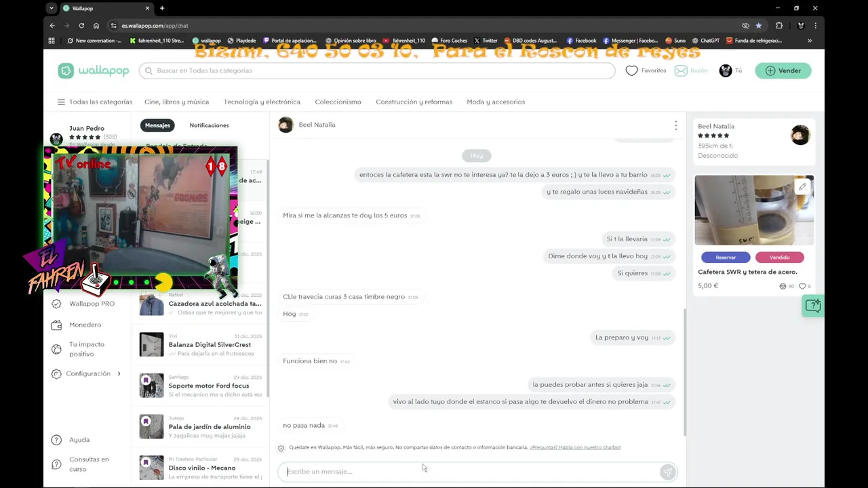Open 'Soporte motor Ford focus' conversation
868x488 pixels.
click(200, 386)
